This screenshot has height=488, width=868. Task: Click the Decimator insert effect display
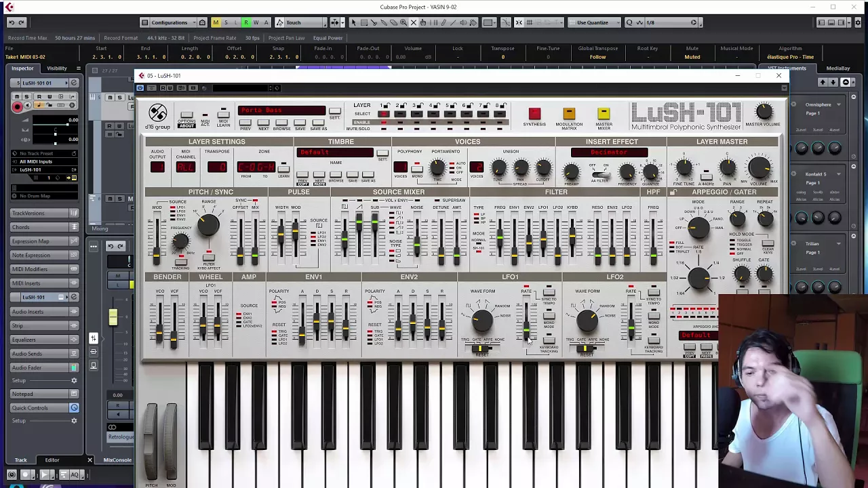click(x=609, y=152)
